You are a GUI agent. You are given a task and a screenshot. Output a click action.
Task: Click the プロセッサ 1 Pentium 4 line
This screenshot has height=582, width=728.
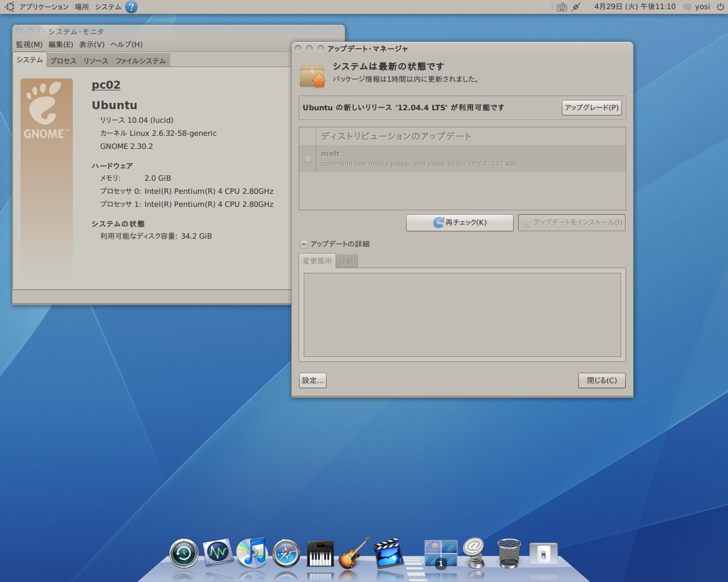click(x=187, y=204)
